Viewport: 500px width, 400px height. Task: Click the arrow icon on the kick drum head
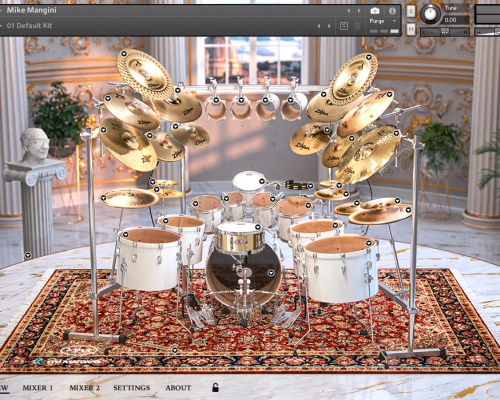pos(270,273)
